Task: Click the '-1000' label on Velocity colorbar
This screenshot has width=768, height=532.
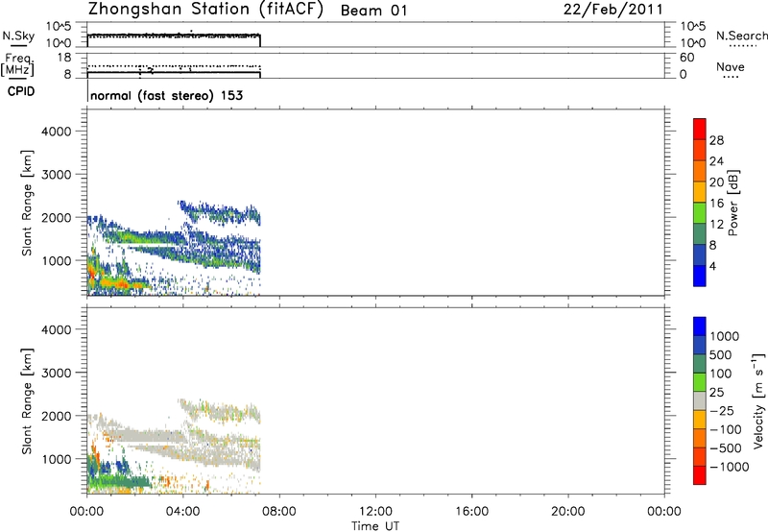Action: click(730, 467)
